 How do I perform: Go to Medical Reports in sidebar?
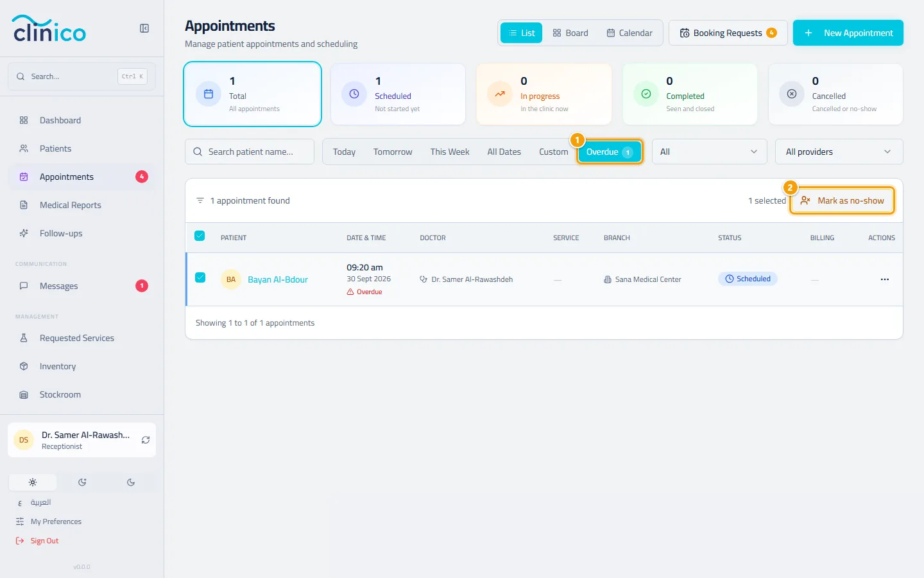pyautogui.click(x=81, y=205)
